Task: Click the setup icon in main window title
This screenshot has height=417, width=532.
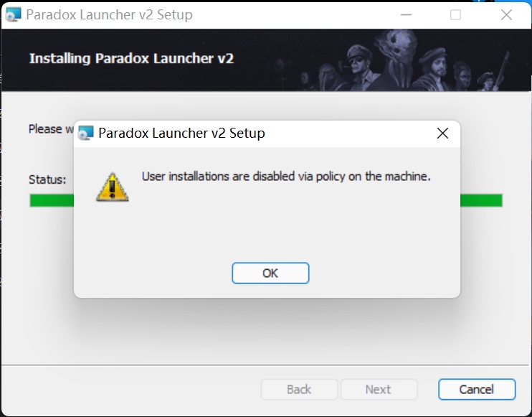Action: [x=14, y=14]
